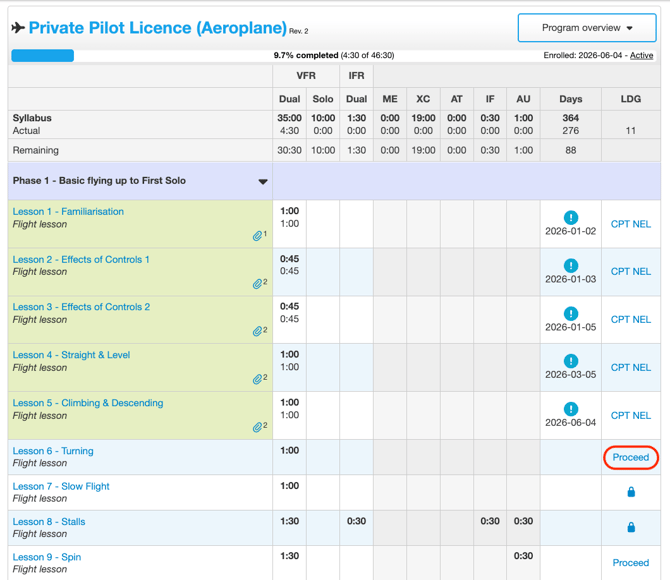Click the 'Rev. 2' revision label
670x580 pixels.
(x=299, y=31)
